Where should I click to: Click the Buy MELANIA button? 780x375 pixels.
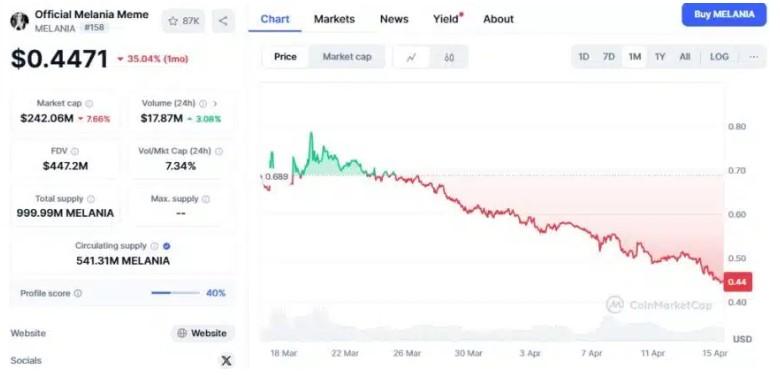pyautogui.click(x=724, y=14)
